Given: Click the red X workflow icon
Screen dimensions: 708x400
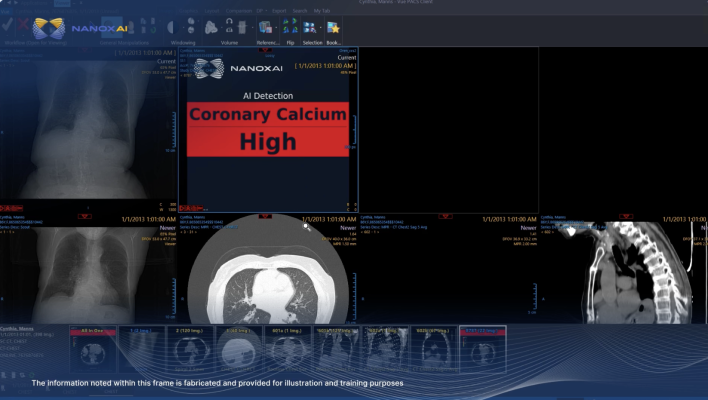Looking at the screenshot, I should pos(23,25).
